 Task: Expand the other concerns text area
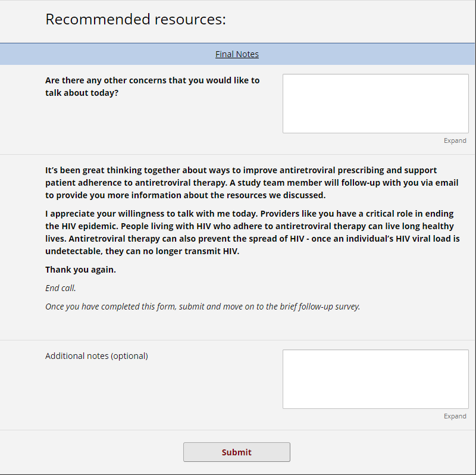(x=455, y=140)
